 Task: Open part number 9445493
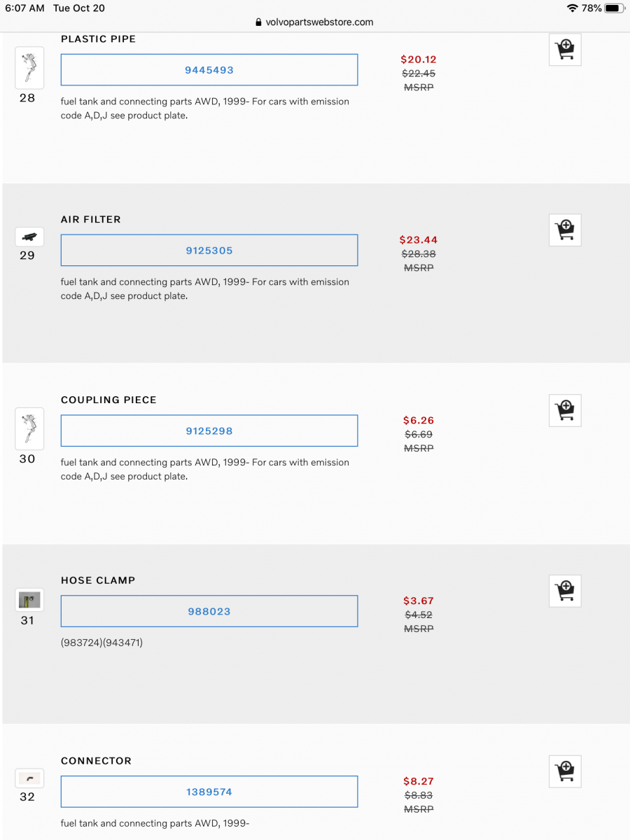click(209, 70)
